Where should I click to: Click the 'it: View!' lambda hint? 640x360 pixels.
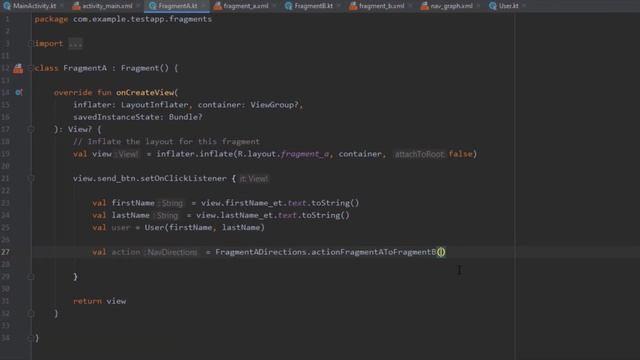[253, 179]
